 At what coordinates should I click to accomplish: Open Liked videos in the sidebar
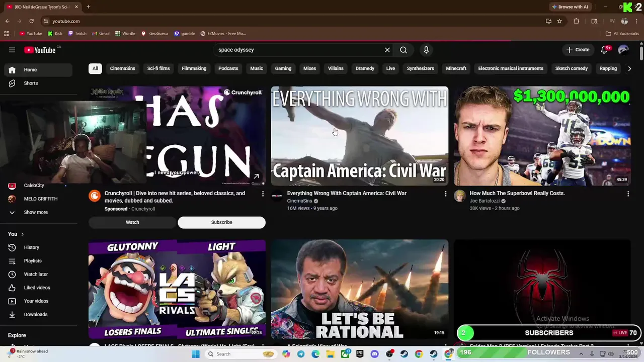click(x=38, y=288)
